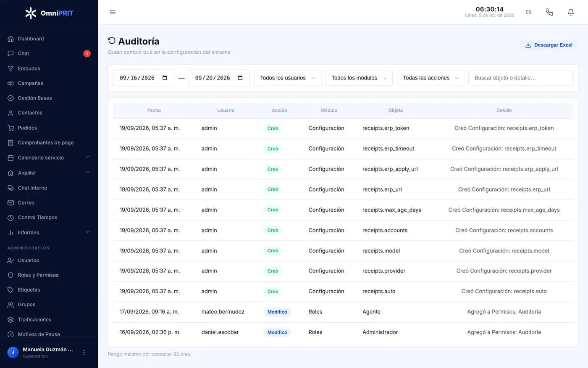Click the Creó badge for receipts.auto row

pyautogui.click(x=273, y=292)
